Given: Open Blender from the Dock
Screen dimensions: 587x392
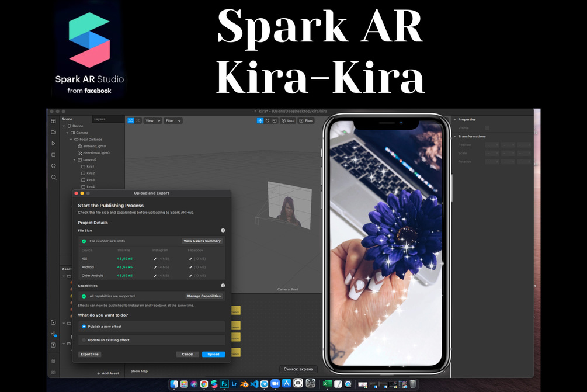Looking at the screenshot, I should 244,384.
